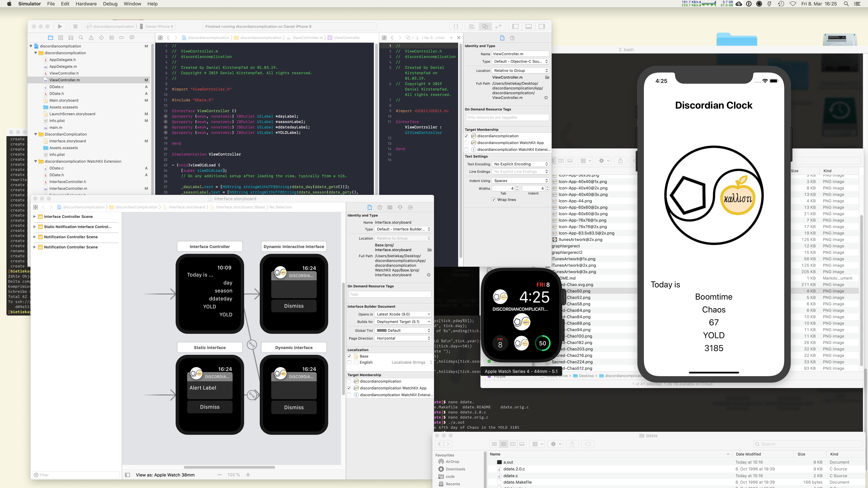Uncheck discordiancomplication target membership for ViewController.m

point(466,136)
